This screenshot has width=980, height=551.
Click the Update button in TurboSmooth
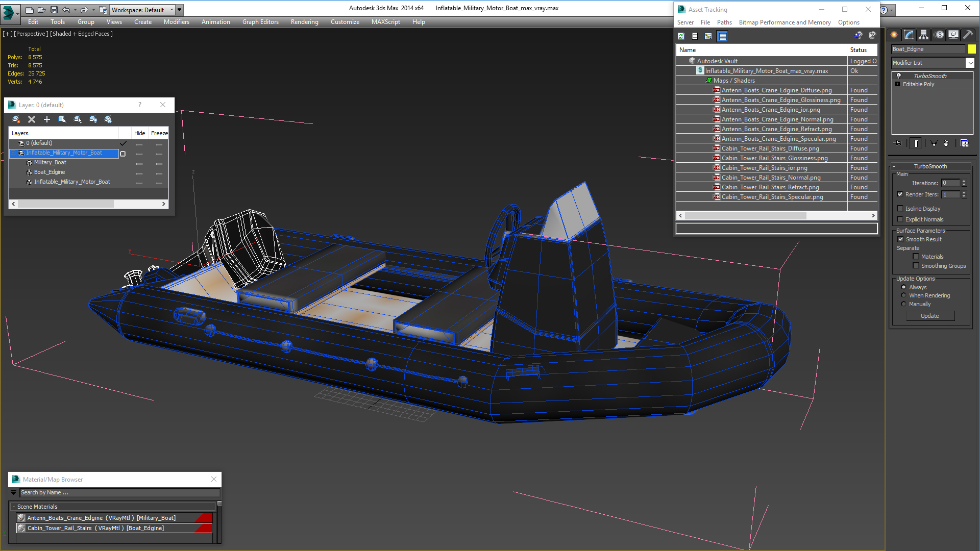coord(929,316)
